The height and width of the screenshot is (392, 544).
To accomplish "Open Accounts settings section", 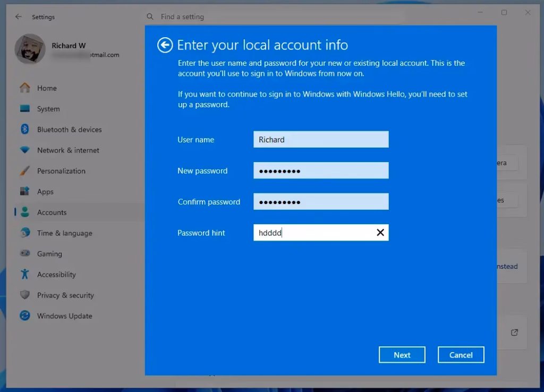I will [52, 212].
